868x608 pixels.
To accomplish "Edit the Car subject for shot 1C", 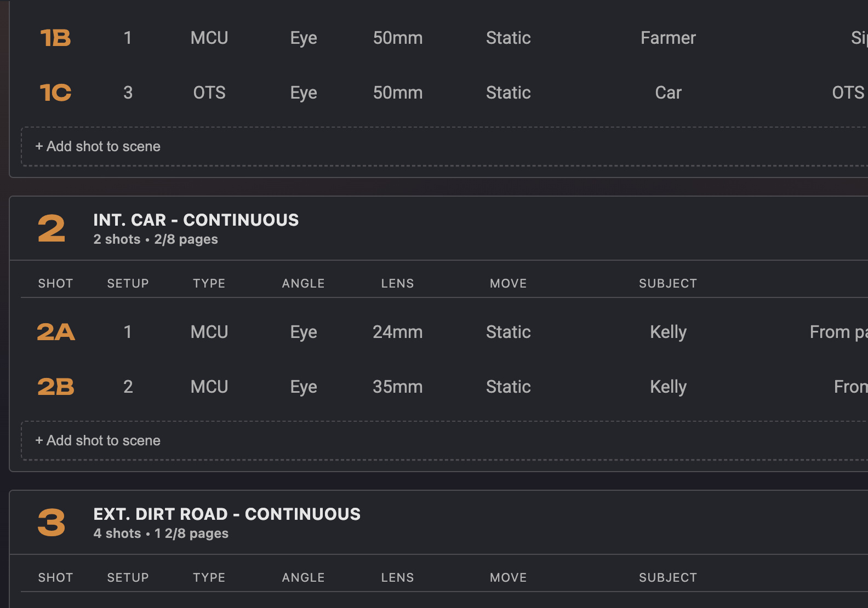I will pyautogui.click(x=668, y=93).
